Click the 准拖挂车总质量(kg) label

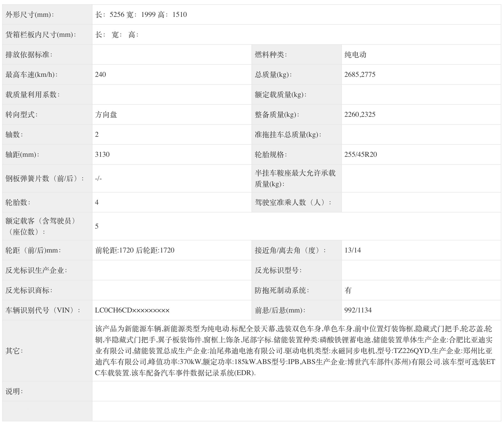coord(288,134)
